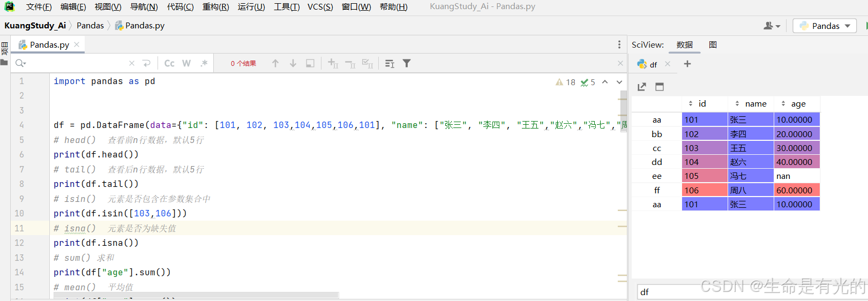
Task: Open the 导航(N) menu
Action: coord(144,6)
